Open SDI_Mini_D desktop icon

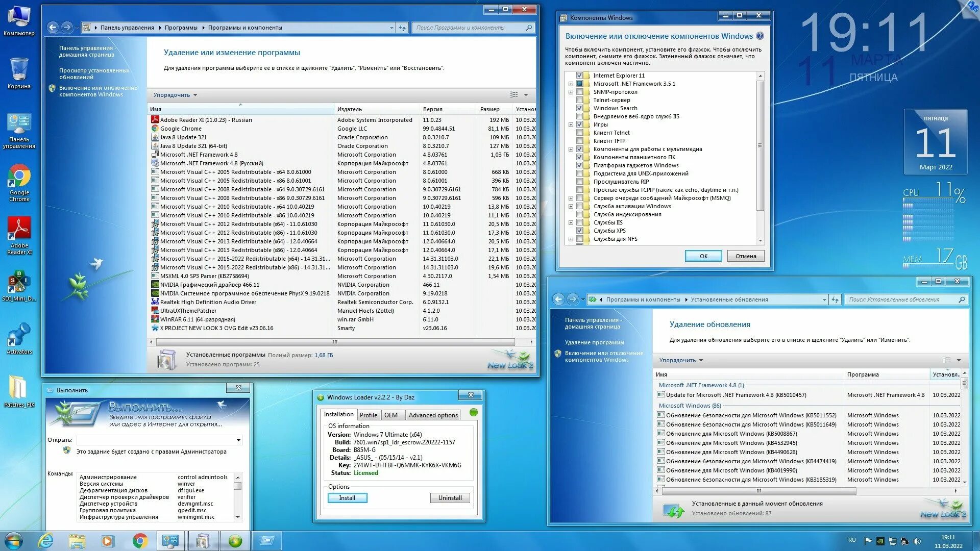(19, 286)
